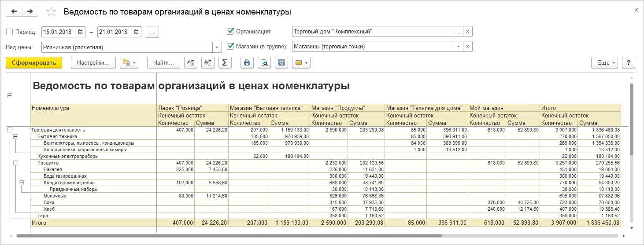Viewport: 644px width, 245px height.
Task: Toggle the Период checkbox
Action: [10, 32]
